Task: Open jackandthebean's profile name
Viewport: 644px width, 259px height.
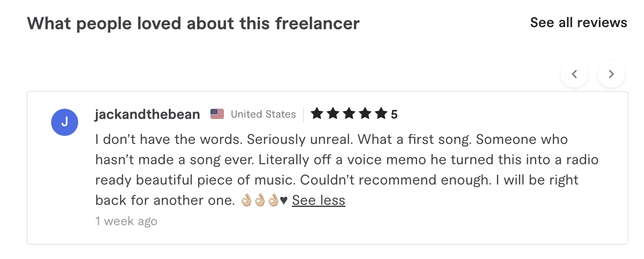Action: 147,114
